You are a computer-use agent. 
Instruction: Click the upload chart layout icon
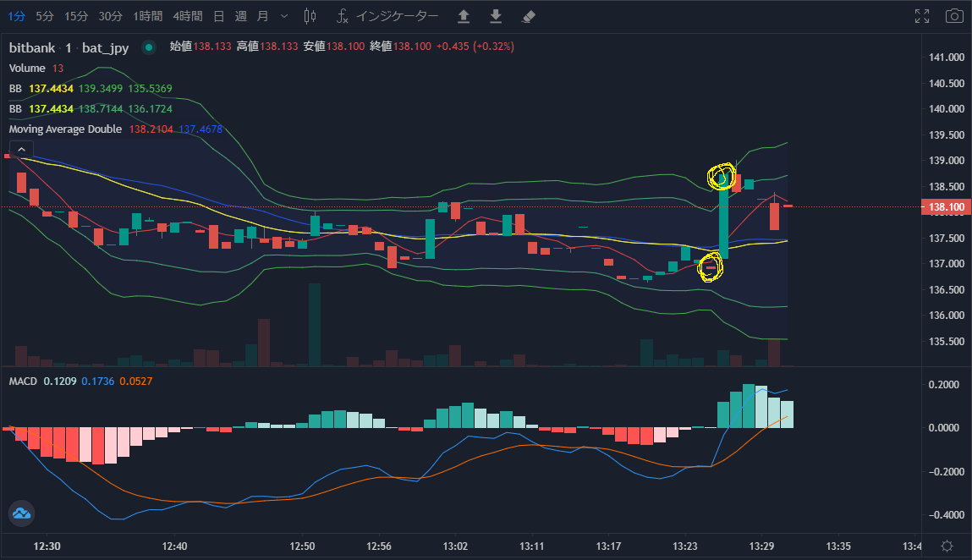tap(464, 16)
